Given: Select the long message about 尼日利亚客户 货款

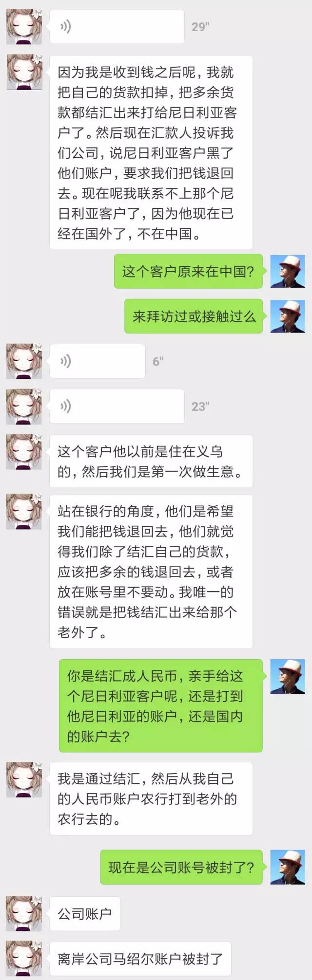Looking at the screenshot, I should [x=151, y=152].
